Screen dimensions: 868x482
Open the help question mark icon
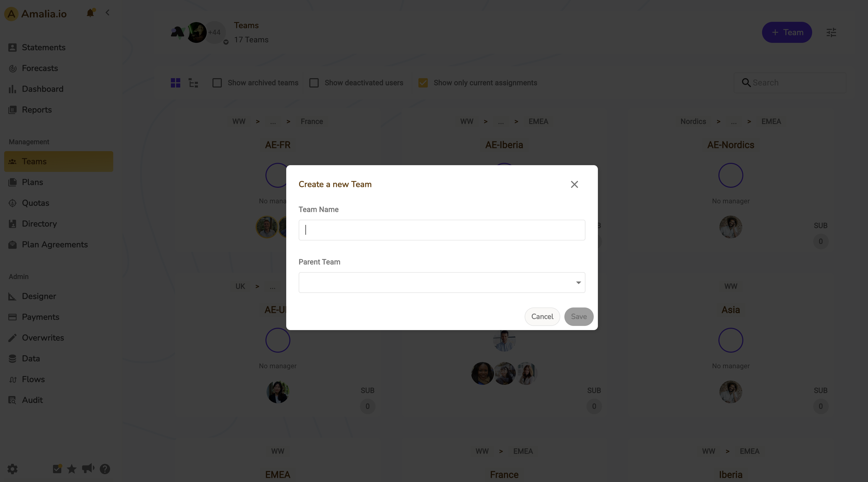click(105, 469)
